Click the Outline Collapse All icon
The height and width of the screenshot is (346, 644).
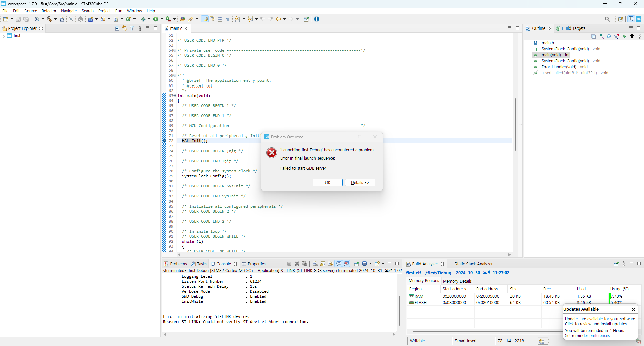[594, 36]
